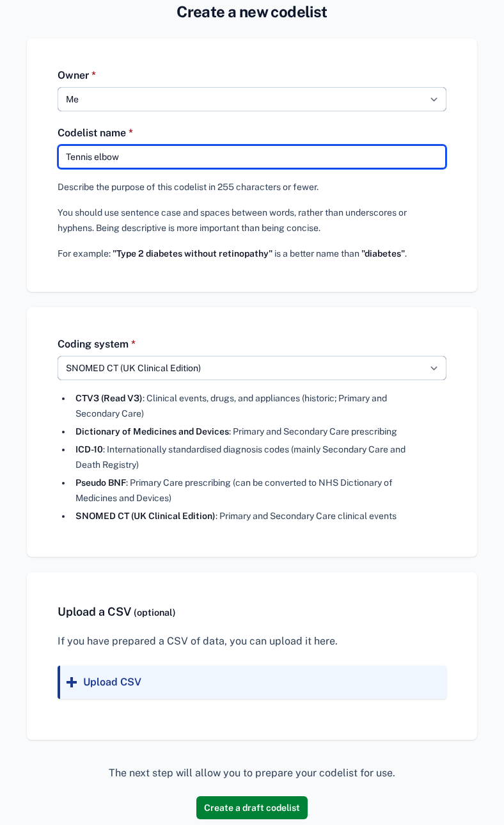Viewport: 504px width, 825px height.
Task: Click the Upload CSV text
Action: click(x=112, y=682)
